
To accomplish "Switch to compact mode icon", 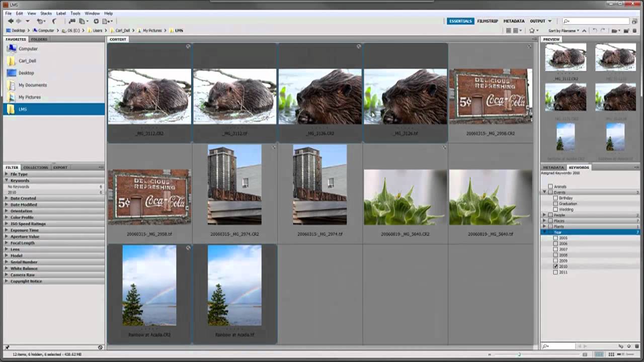I will coord(634,22).
